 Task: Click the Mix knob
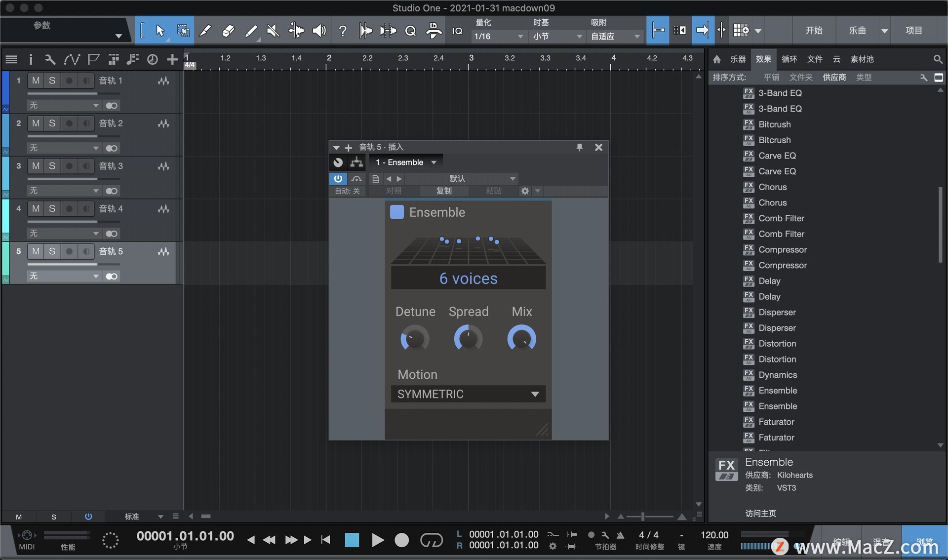[x=521, y=339]
